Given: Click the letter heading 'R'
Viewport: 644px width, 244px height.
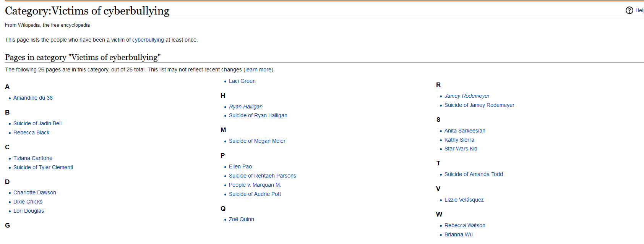Looking at the screenshot, I should (x=438, y=85).
